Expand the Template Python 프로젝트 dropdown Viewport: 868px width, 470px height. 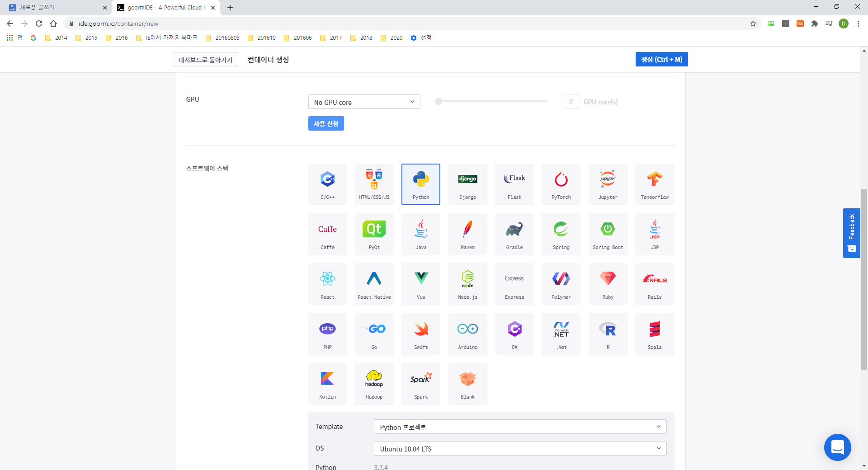pos(520,427)
